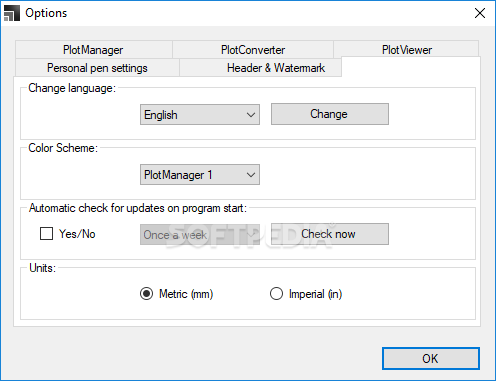Click the Options window app icon
496x381 pixels.
coord(12,13)
